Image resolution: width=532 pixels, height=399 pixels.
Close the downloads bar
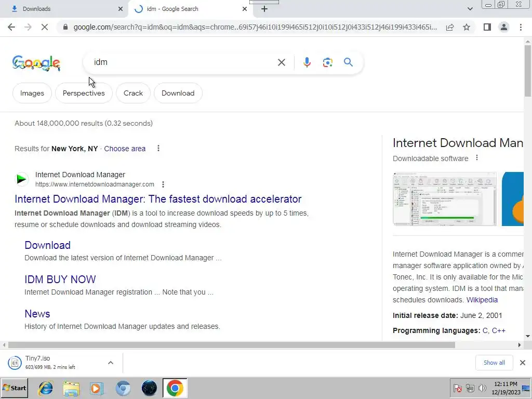click(x=523, y=363)
